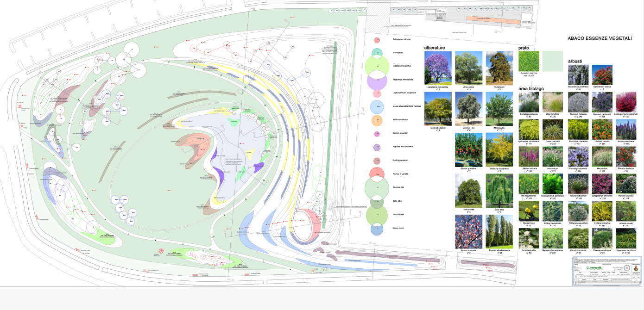644x310 pixels.
Task: Click the ABACO ESSENZE VEGETALI title
Action: [600, 39]
